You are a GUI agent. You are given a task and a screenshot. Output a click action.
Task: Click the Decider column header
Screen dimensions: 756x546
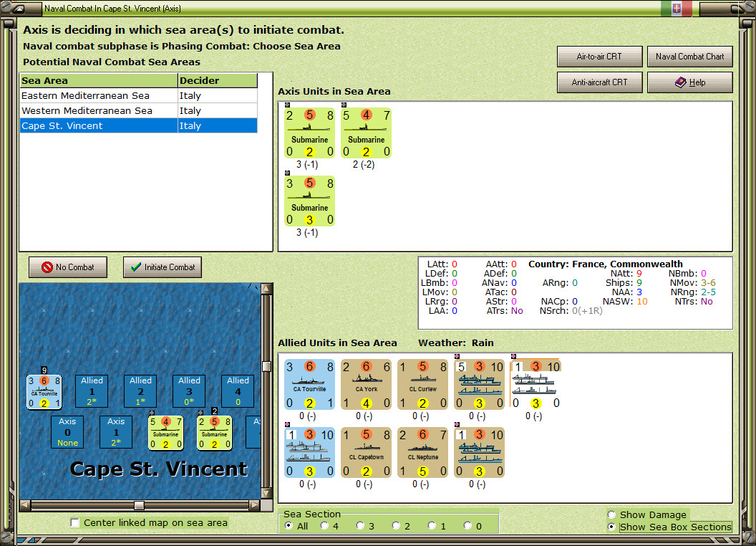(x=218, y=81)
